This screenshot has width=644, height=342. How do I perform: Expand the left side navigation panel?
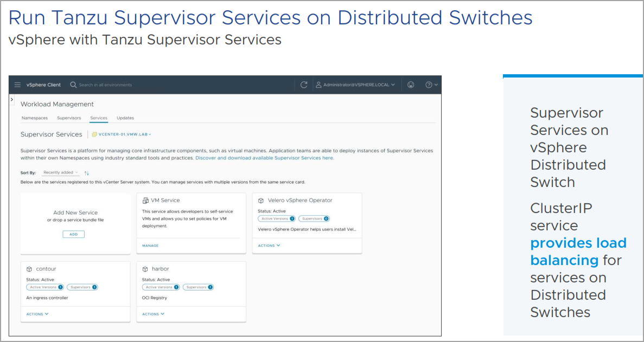click(11, 100)
